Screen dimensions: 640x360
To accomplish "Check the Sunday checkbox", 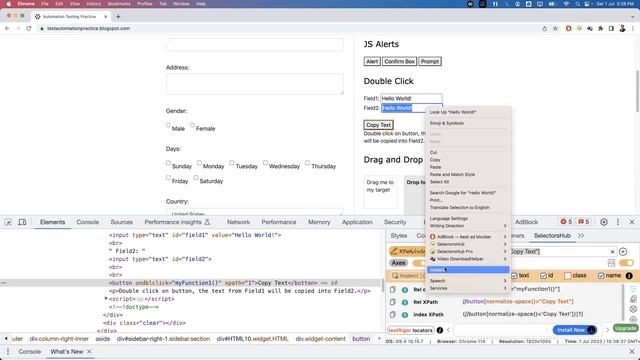I will pos(168,162).
